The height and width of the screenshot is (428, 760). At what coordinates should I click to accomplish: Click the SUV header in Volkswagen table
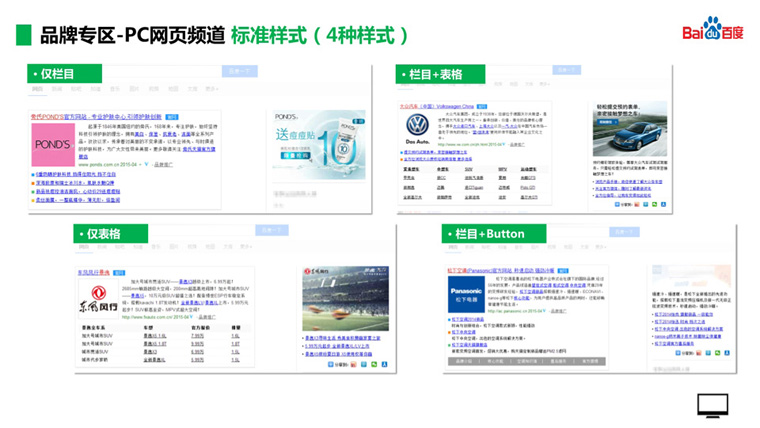pyautogui.click(x=469, y=169)
